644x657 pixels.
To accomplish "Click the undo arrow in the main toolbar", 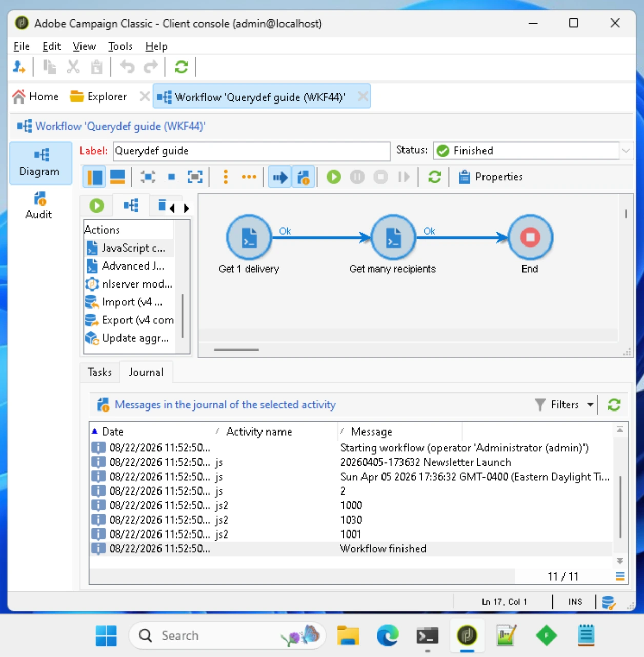I will pos(127,67).
